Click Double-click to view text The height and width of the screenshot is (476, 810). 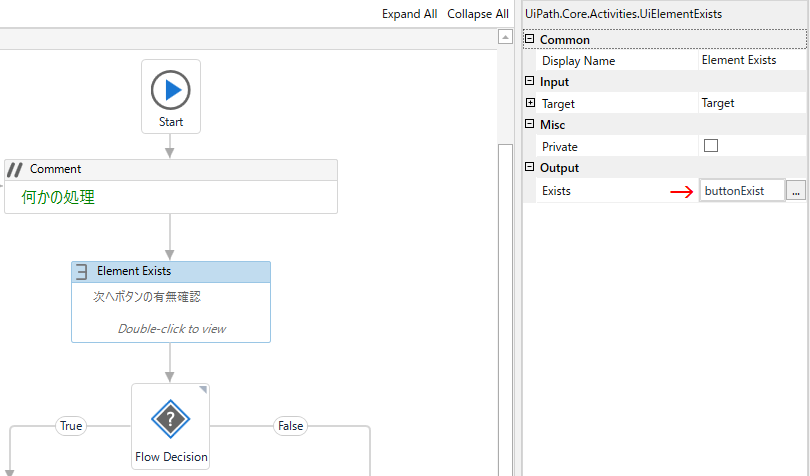click(172, 329)
